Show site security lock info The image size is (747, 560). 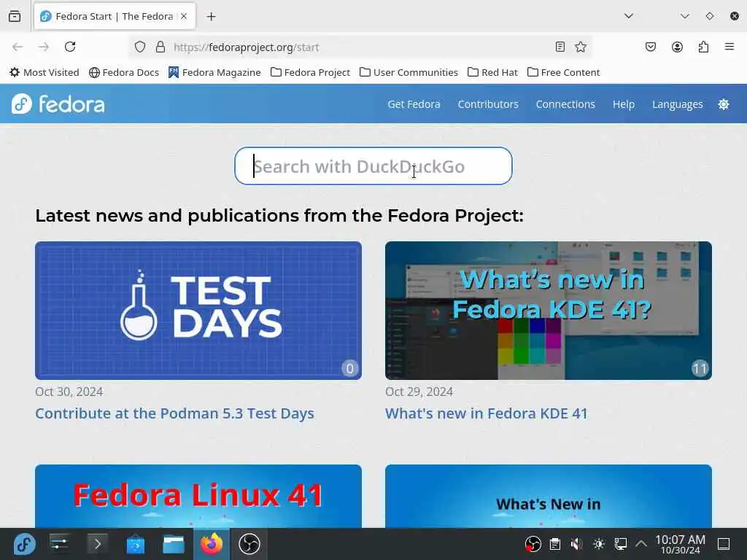160,47
